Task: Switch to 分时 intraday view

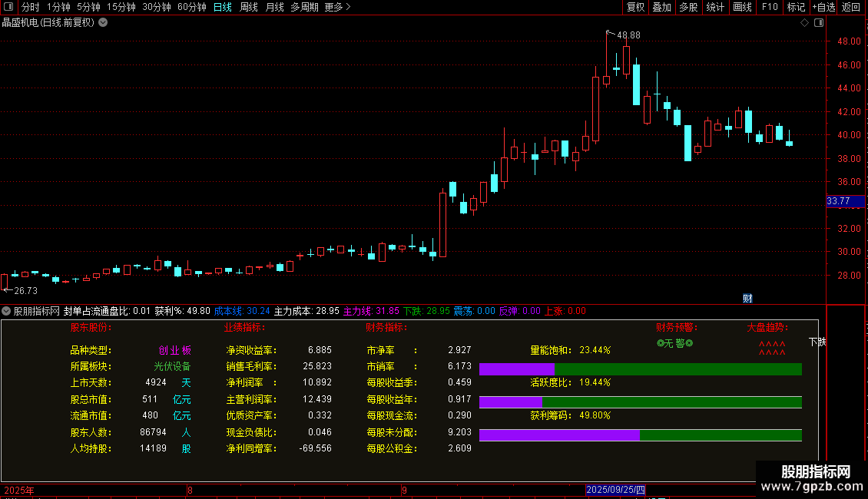Action: [31, 7]
